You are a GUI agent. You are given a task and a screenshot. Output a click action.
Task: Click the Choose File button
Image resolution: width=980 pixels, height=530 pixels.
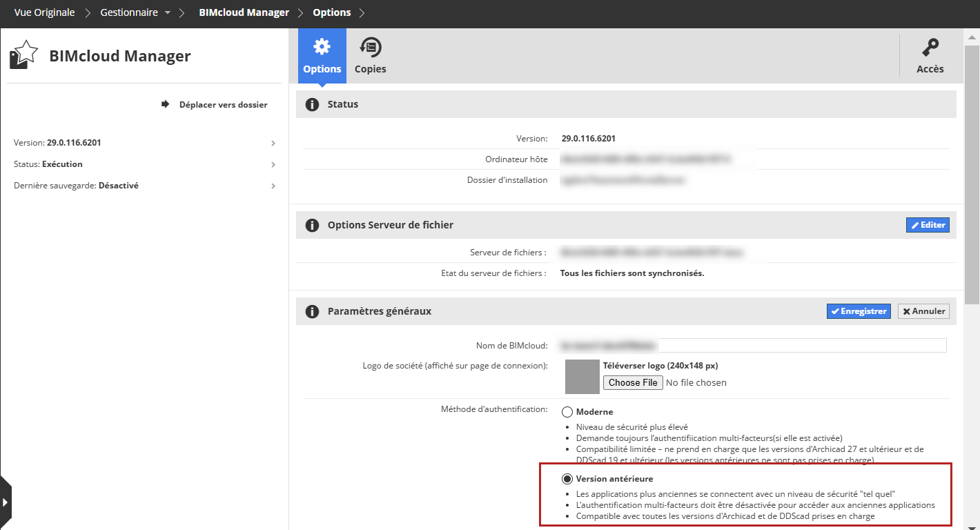tap(633, 382)
